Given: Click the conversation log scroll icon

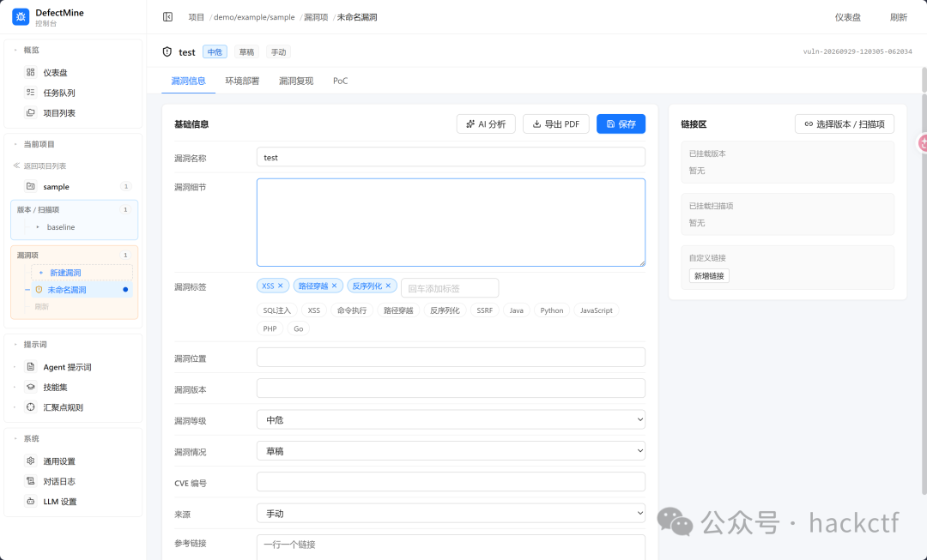Looking at the screenshot, I should click(x=31, y=481).
